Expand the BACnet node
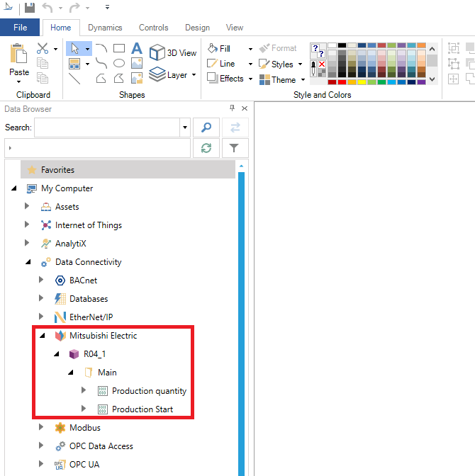 (41, 280)
